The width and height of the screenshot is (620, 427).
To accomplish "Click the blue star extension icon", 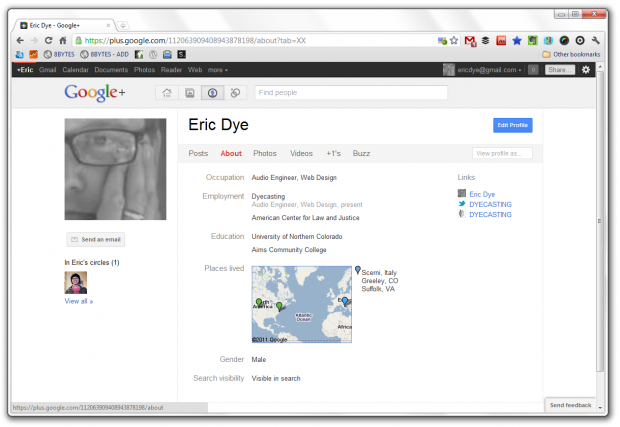I will tap(517, 40).
